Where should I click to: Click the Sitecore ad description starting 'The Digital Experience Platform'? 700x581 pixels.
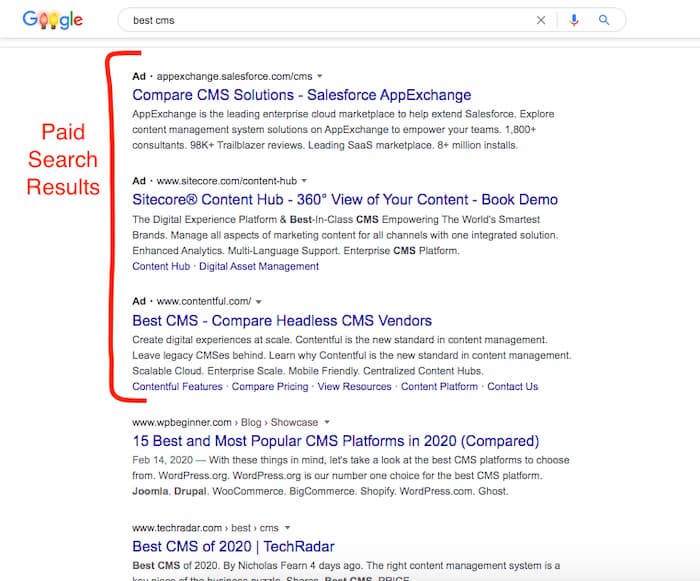tap(345, 235)
